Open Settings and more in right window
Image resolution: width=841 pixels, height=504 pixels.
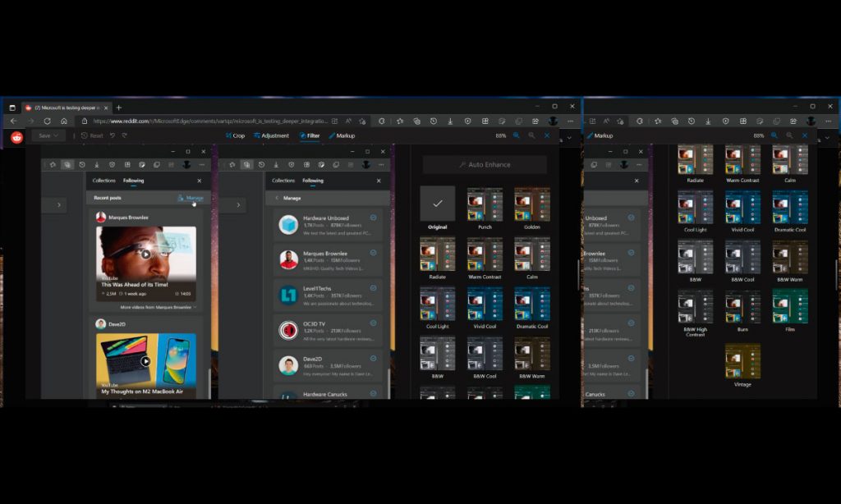point(828,121)
